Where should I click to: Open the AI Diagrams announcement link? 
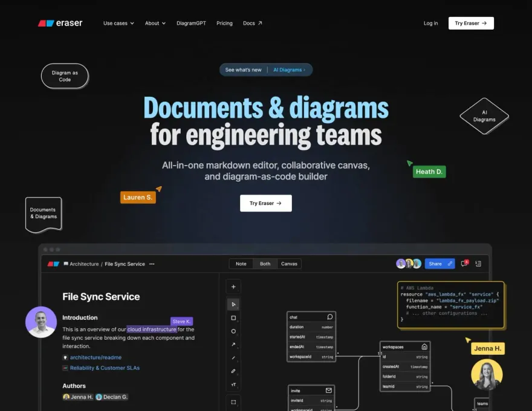tap(289, 70)
